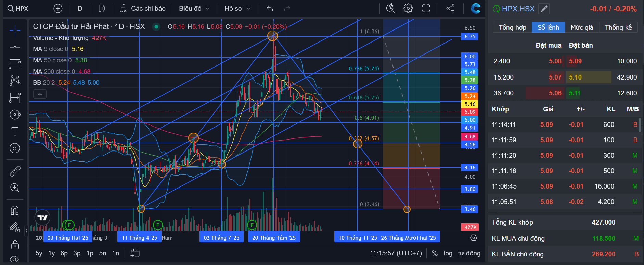Screen dimensions: 644x265
Task: Enter fullscreen chart mode
Action: click(x=426, y=9)
